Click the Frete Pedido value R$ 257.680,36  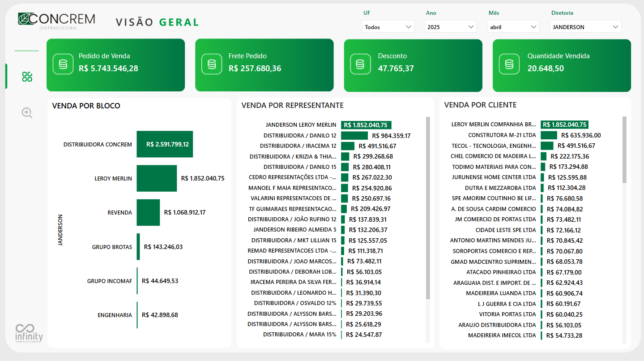[x=255, y=69]
